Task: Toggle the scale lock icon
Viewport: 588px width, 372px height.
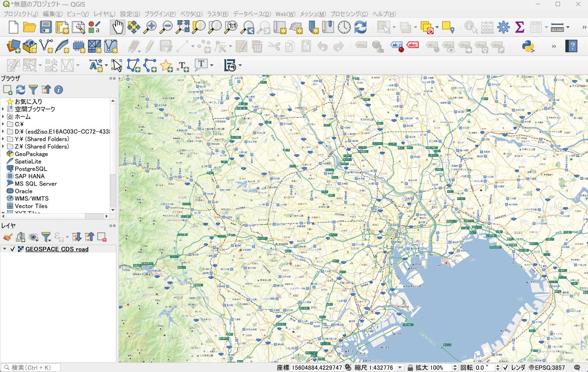Action: click(x=410, y=368)
